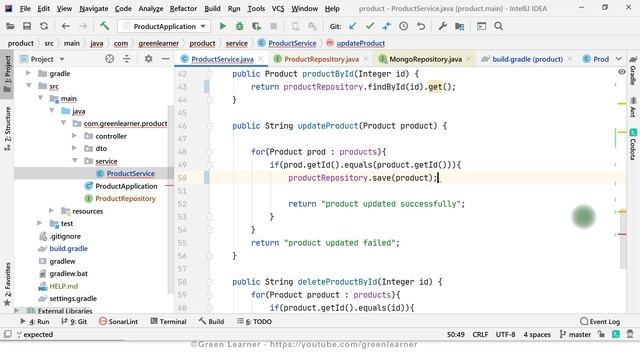Viewport: 640px width, 360px height.
Task: Show Git history clock icon
Action: [404, 27]
